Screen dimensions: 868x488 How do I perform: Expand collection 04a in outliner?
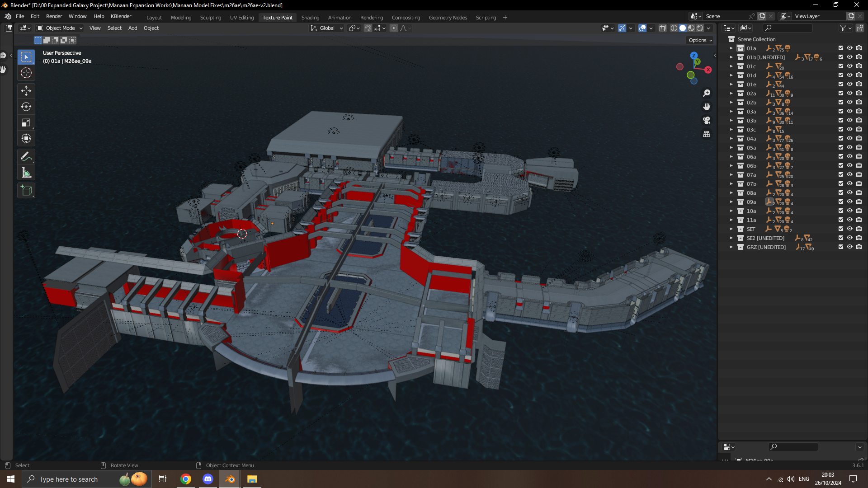coord(731,139)
